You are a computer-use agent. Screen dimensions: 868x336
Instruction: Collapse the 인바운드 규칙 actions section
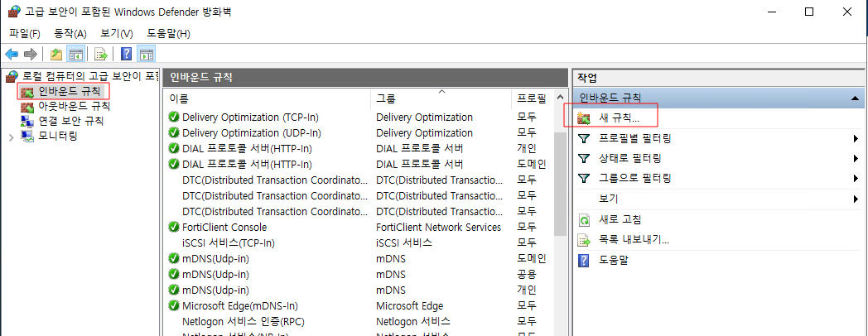click(855, 98)
